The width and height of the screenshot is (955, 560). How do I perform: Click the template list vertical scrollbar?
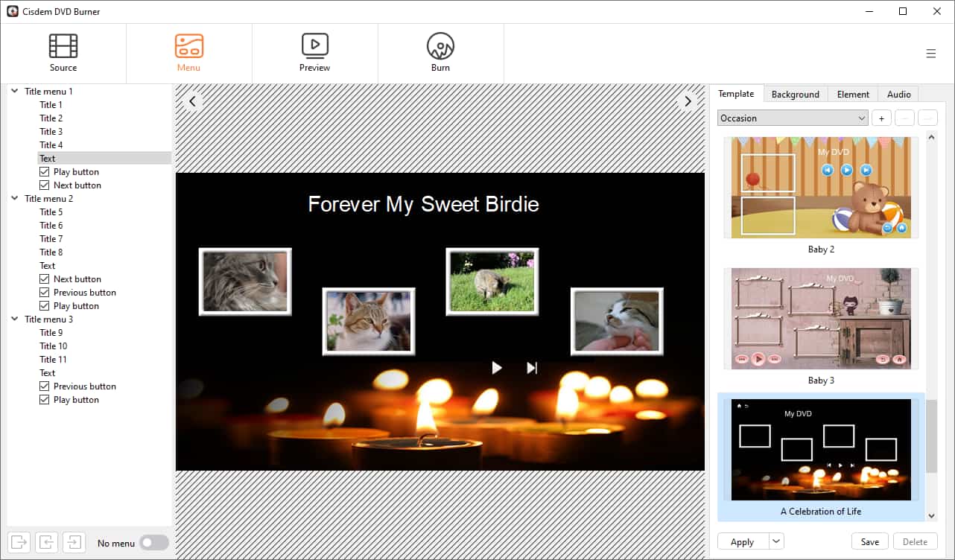pyautogui.click(x=931, y=436)
